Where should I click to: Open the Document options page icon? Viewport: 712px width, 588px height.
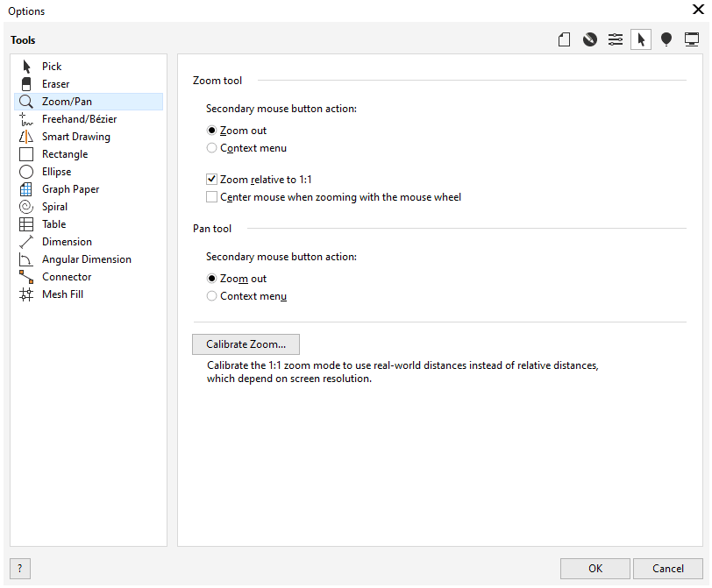click(565, 39)
